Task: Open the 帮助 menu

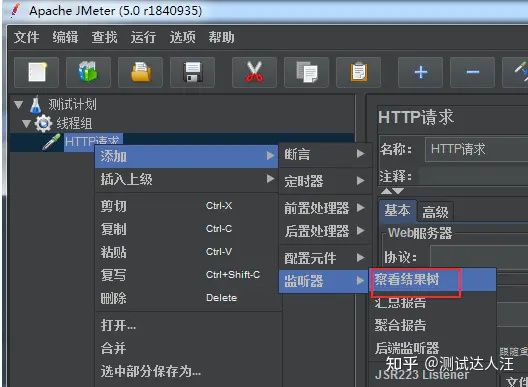Action: tap(221, 37)
